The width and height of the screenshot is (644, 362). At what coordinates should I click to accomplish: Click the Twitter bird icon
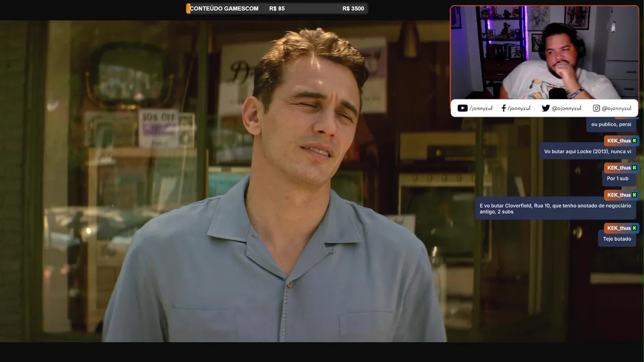546,108
